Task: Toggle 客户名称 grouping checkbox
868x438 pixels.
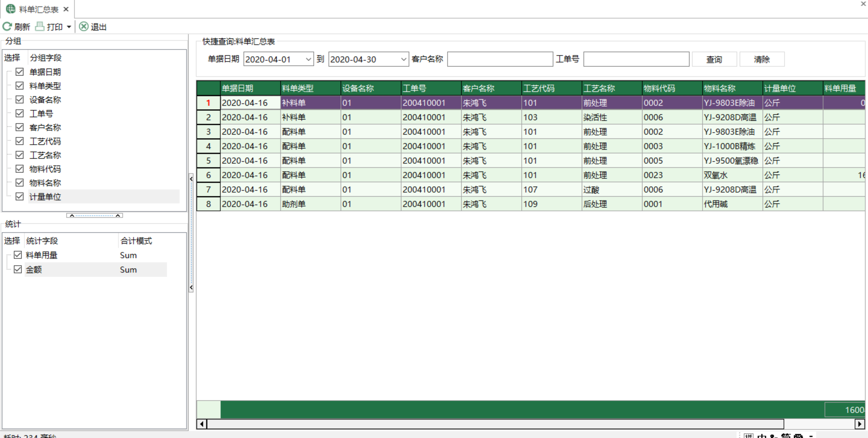Action: (x=19, y=127)
